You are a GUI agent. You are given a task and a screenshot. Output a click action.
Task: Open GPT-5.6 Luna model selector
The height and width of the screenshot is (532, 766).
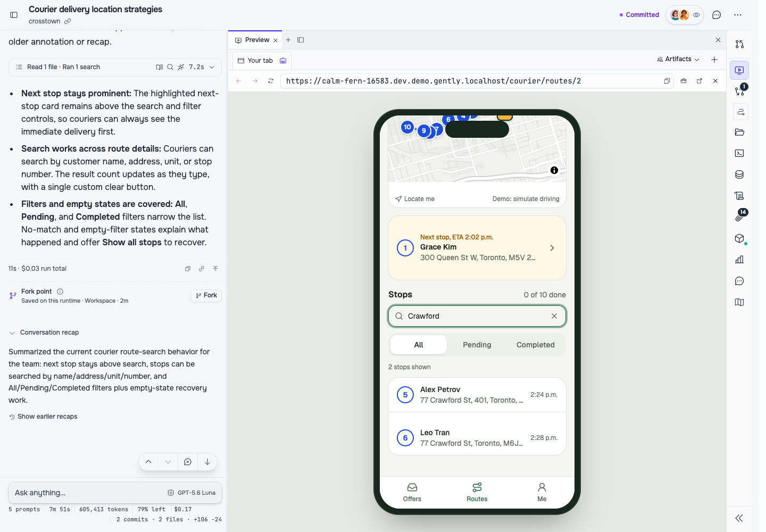click(192, 493)
